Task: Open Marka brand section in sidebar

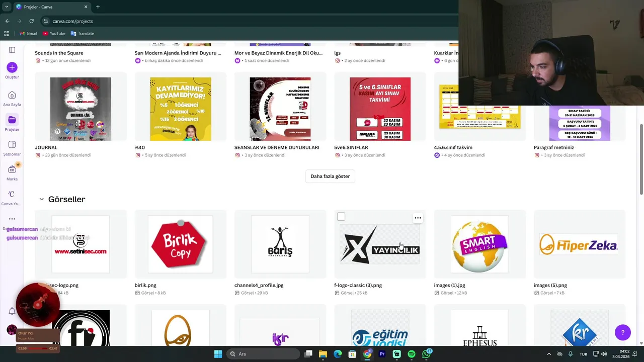Action: click(12, 172)
